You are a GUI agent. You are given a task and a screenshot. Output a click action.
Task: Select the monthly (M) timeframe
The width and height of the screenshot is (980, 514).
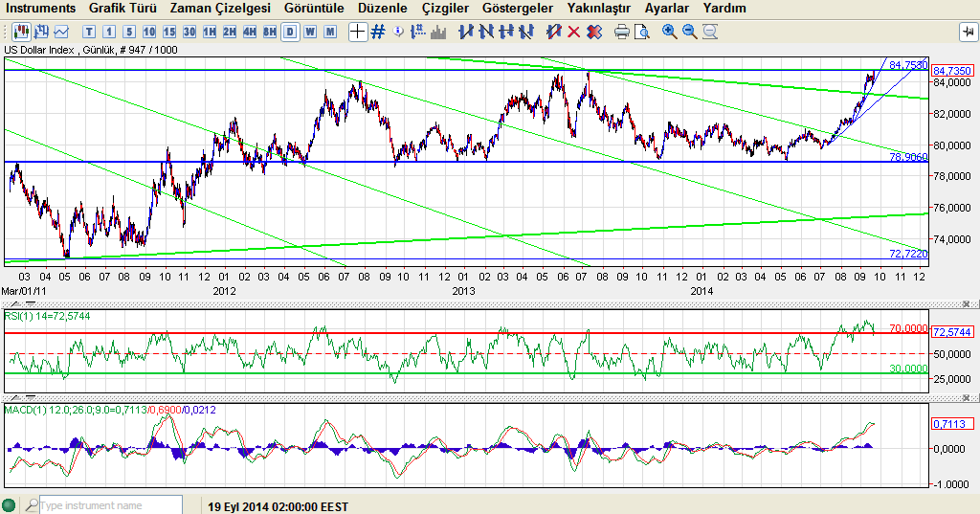pyautogui.click(x=330, y=32)
